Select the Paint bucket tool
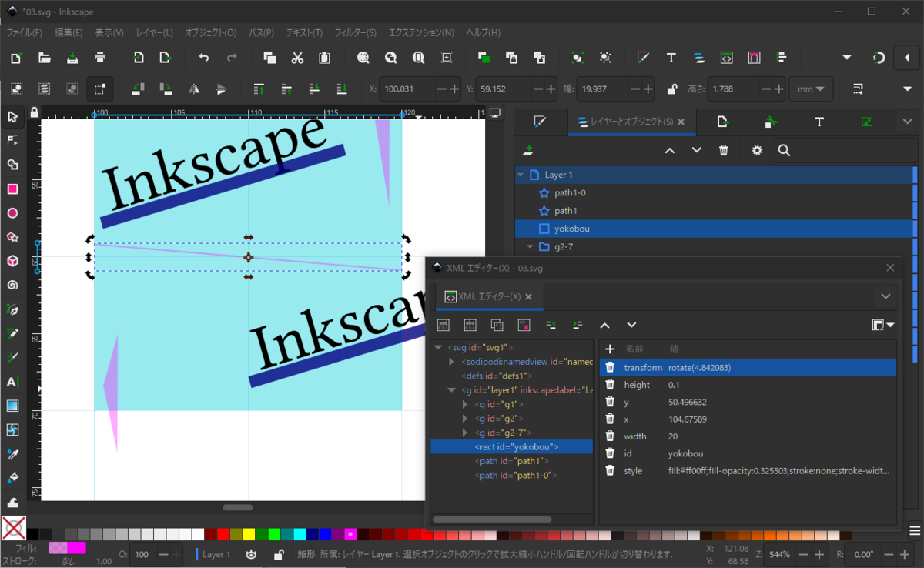The height and width of the screenshot is (568, 924). [12, 477]
